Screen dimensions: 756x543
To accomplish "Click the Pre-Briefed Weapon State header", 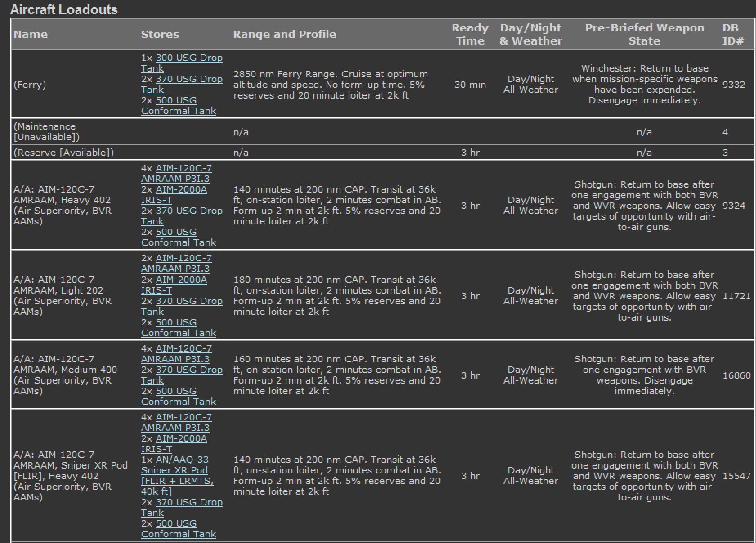I will click(x=644, y=34).
